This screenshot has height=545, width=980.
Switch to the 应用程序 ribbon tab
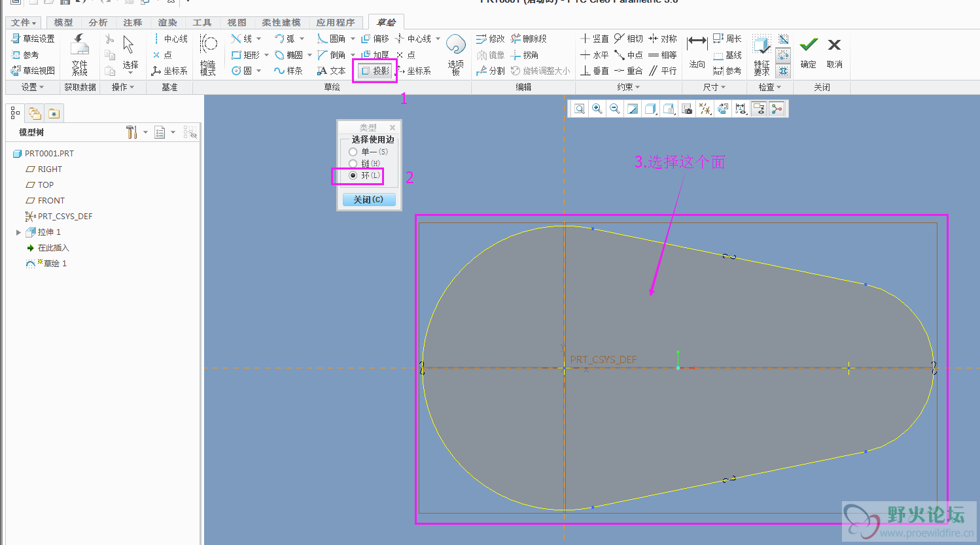tap(336, 22)
